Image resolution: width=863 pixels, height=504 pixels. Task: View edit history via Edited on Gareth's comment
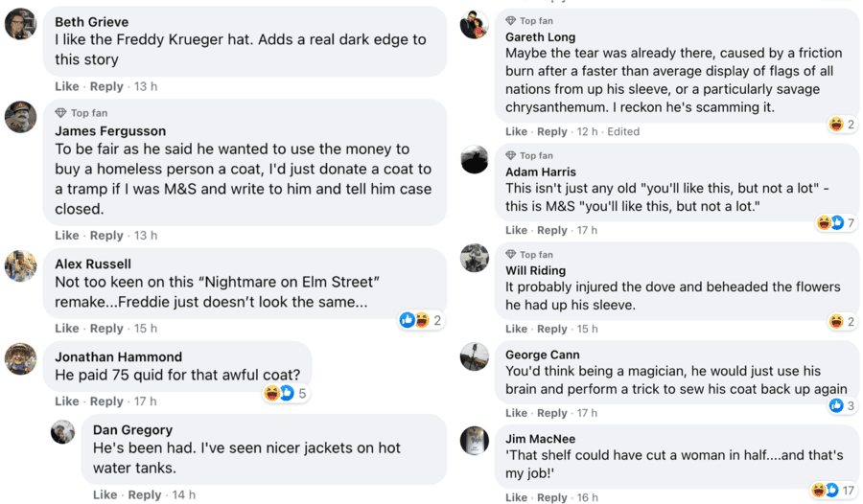click(x=623, y=131)
